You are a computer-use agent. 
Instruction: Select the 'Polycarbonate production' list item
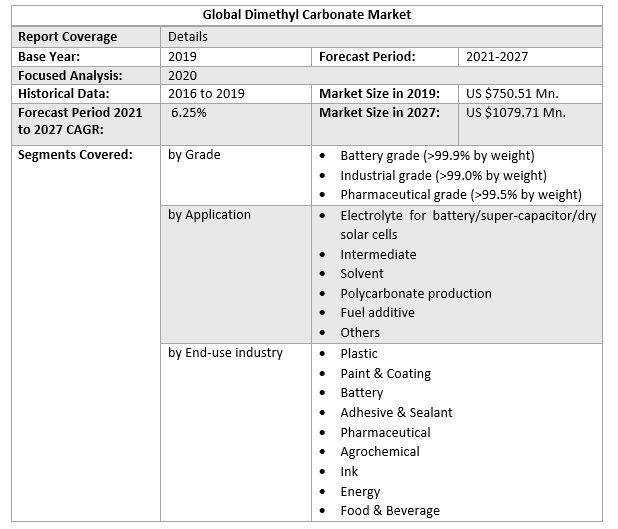pyautogui.click(x=415, y=293)
